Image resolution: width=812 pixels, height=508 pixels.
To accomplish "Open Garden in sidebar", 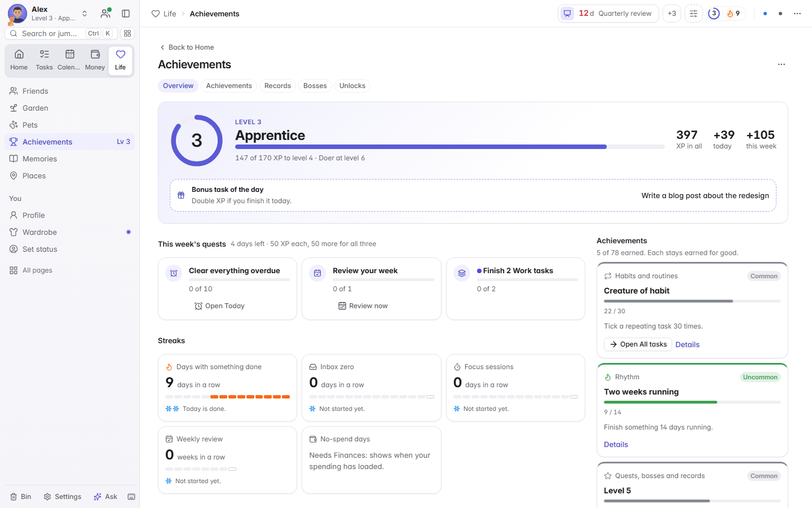I will click(x=70, y=108).
